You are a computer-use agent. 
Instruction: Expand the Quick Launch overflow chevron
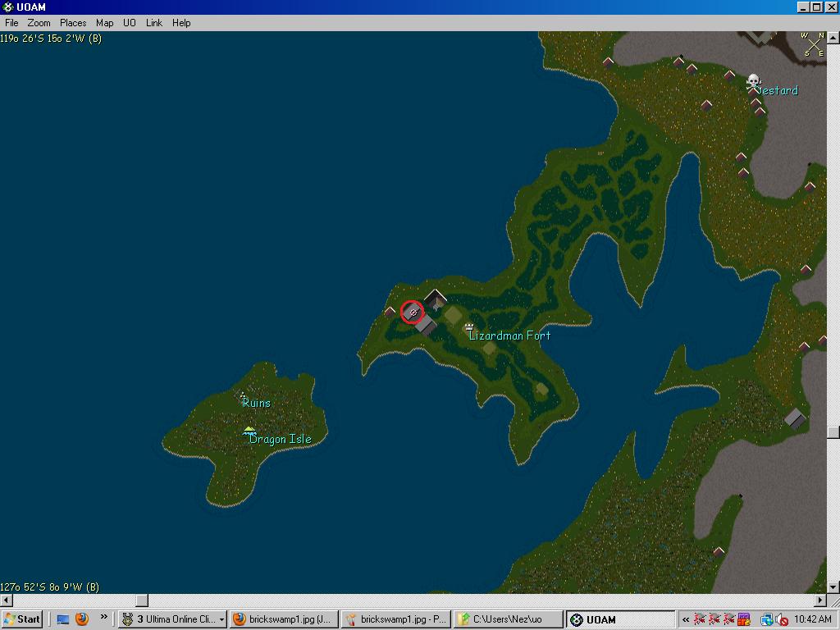pos(103,618)
